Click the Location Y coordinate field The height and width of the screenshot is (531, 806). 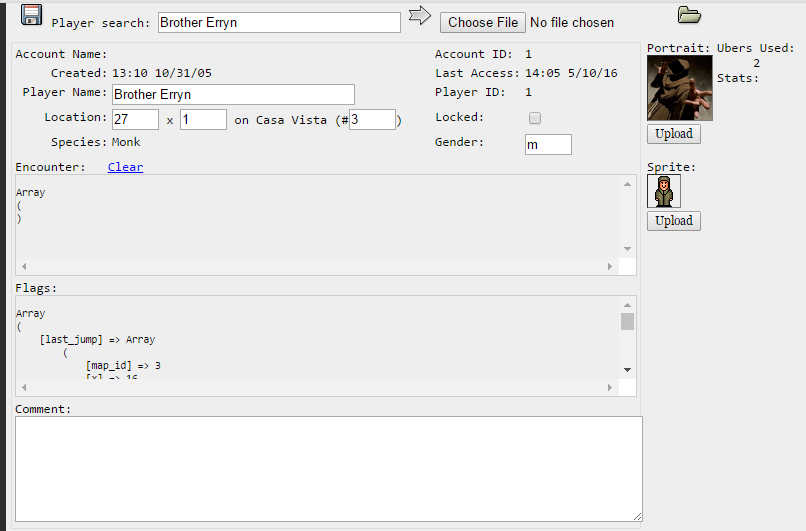(203, 119)
